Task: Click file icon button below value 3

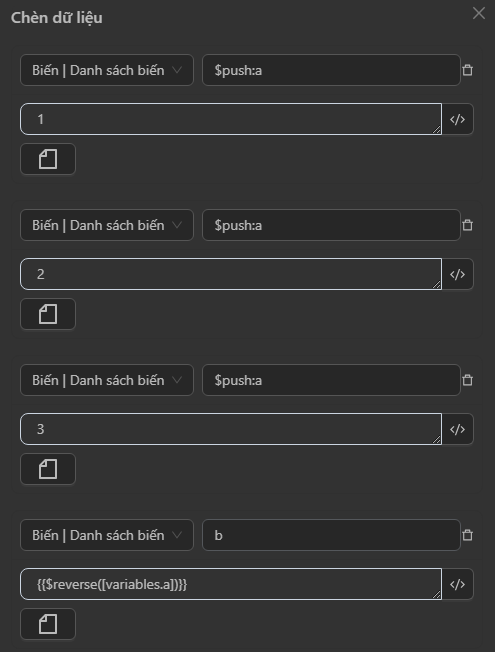Action: tap(48, 469)
